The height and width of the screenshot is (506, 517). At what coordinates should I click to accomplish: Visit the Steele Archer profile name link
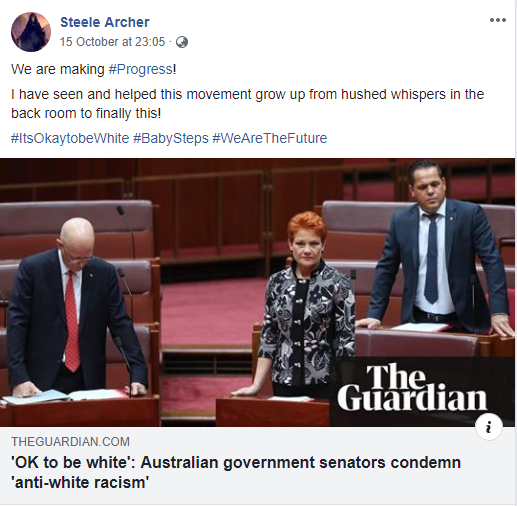coord(105,22)
